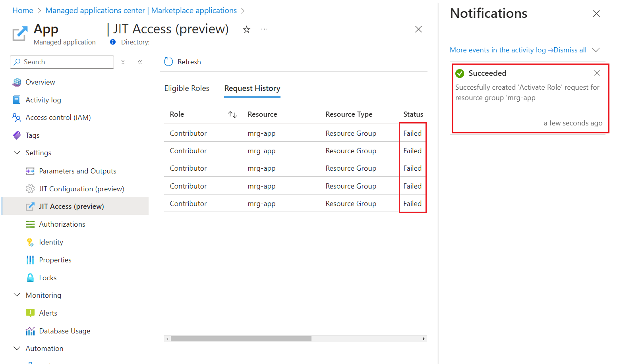Click the Overview cube icon
Screen dimensions: 617x364
(x=17, y=82)
